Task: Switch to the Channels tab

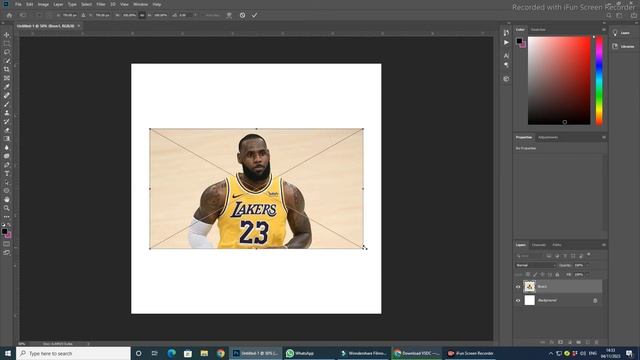Action: tap(539, 245)
